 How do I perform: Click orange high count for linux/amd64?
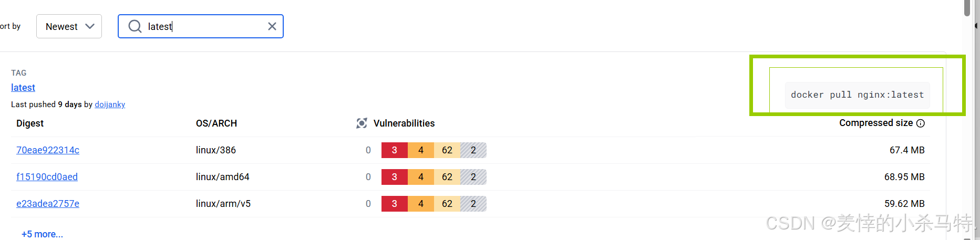(x=420, y=177)
